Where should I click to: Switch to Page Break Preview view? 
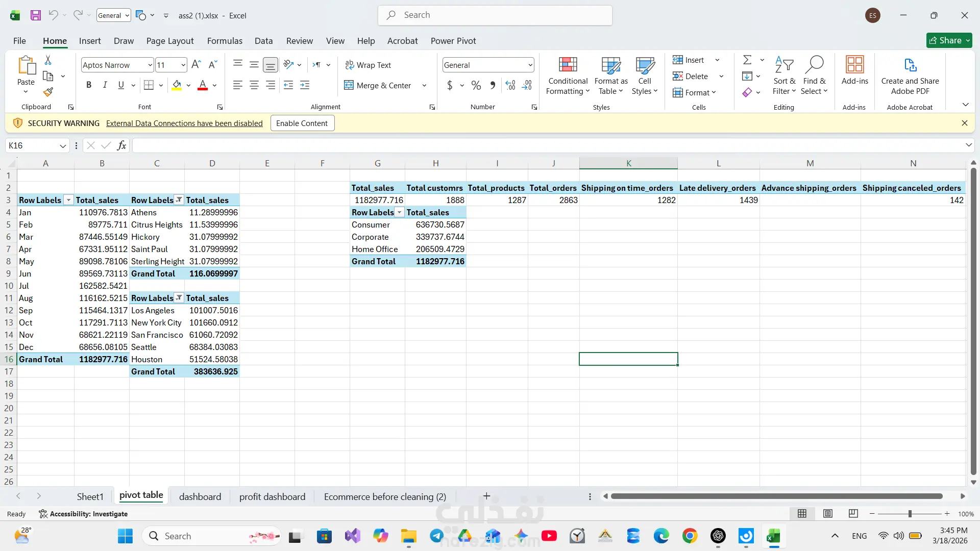pyautogui.click(x=853, y=514)
